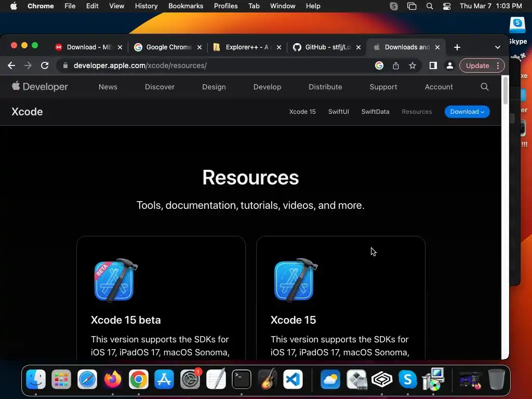Open the Apple menu
Image resolution: width=532 pixels, height=399 pixels.
click(14, 6)
